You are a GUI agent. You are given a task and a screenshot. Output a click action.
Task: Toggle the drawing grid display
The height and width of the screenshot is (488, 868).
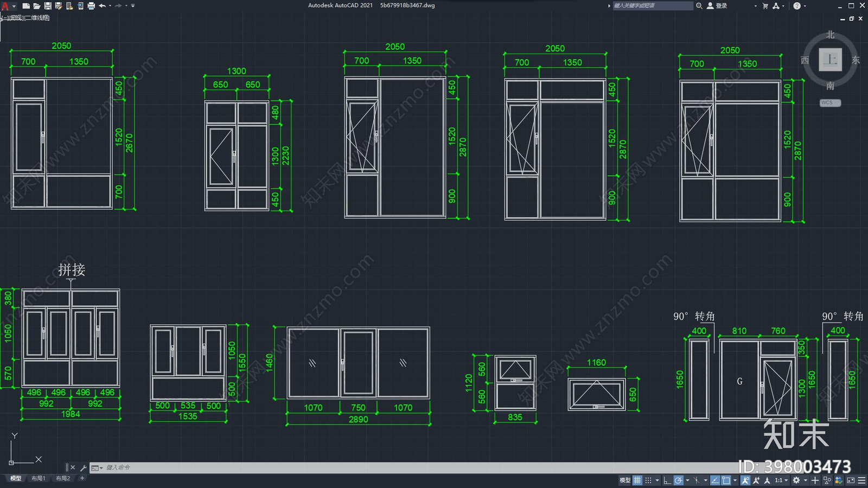[x=637, y=480]
